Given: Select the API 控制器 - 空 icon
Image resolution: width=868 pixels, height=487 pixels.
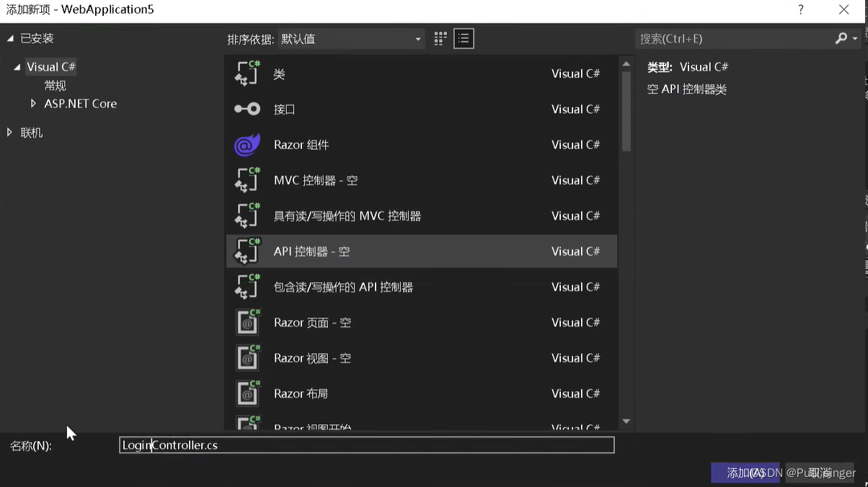Looking at the screenshot, I should click(x=247, y=251).
